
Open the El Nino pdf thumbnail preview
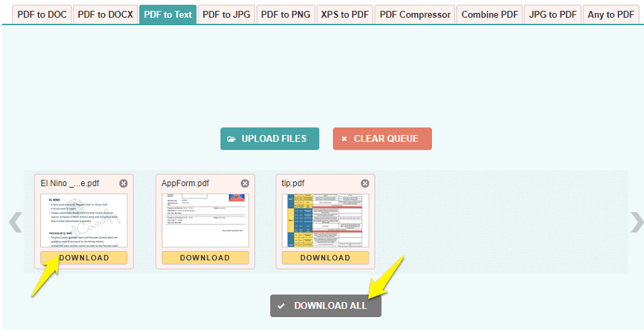[x=84, y=220]
